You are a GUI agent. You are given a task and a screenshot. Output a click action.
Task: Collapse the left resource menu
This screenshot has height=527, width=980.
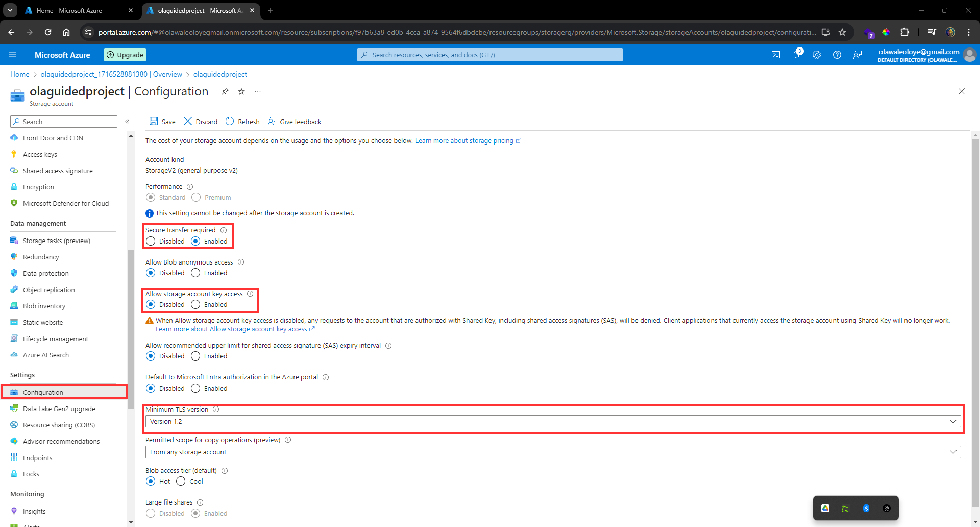point(127,122)
